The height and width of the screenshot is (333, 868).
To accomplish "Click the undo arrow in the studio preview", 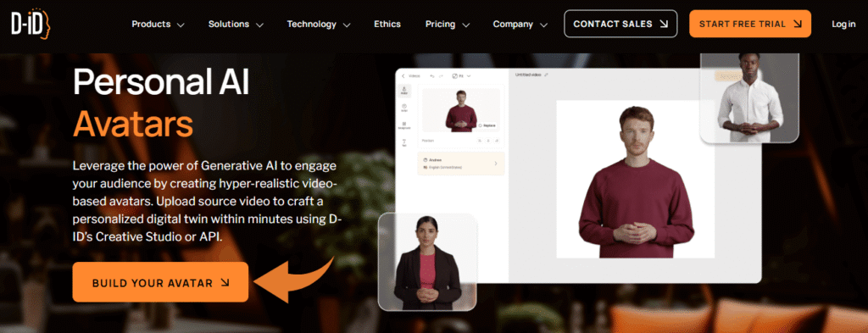I will pyautogui.click(x=432, y=75).
